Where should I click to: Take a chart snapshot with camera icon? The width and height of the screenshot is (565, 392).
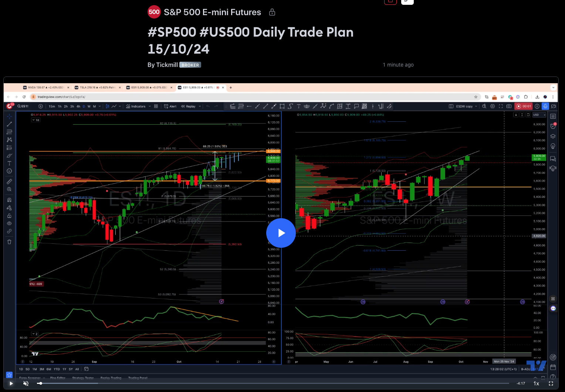pos(509,106)
